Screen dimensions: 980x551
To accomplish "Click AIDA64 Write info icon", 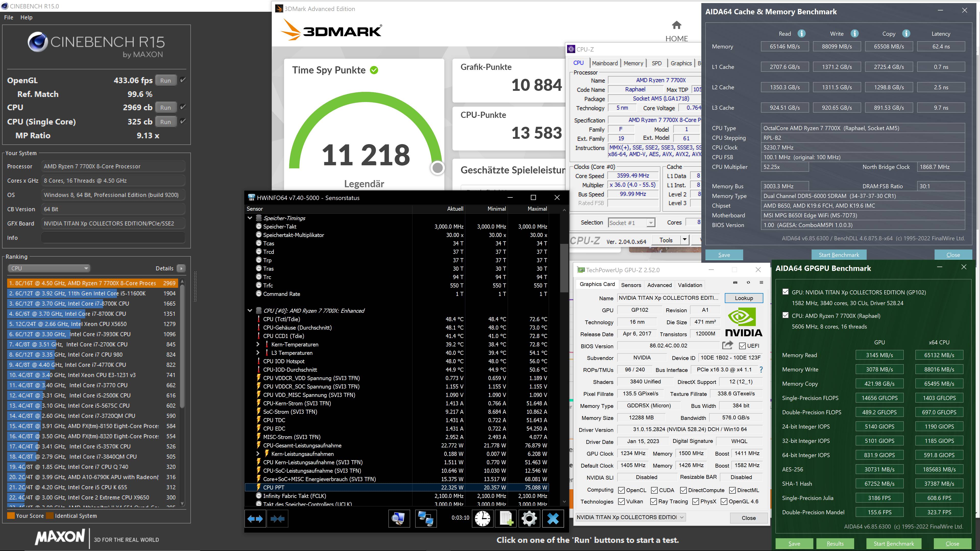I will 854,33.
